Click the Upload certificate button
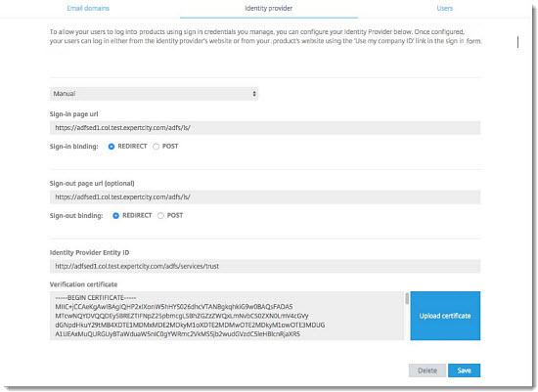 445,316
